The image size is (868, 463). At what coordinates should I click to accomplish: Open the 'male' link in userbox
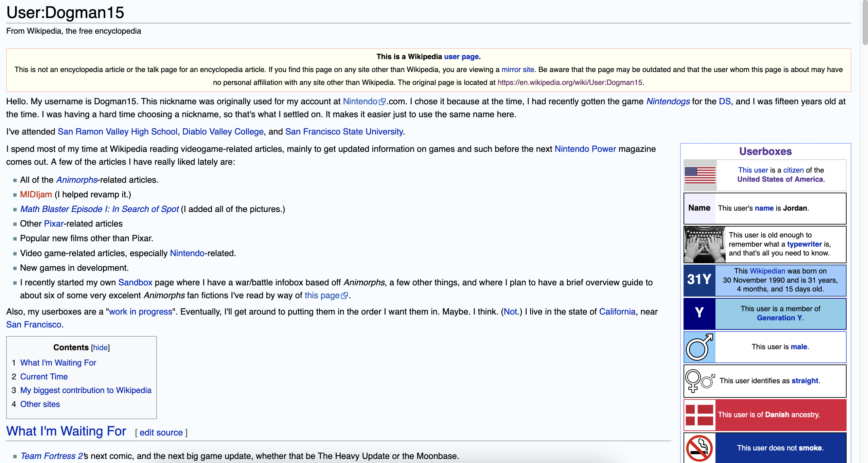(x=799, y=347)
